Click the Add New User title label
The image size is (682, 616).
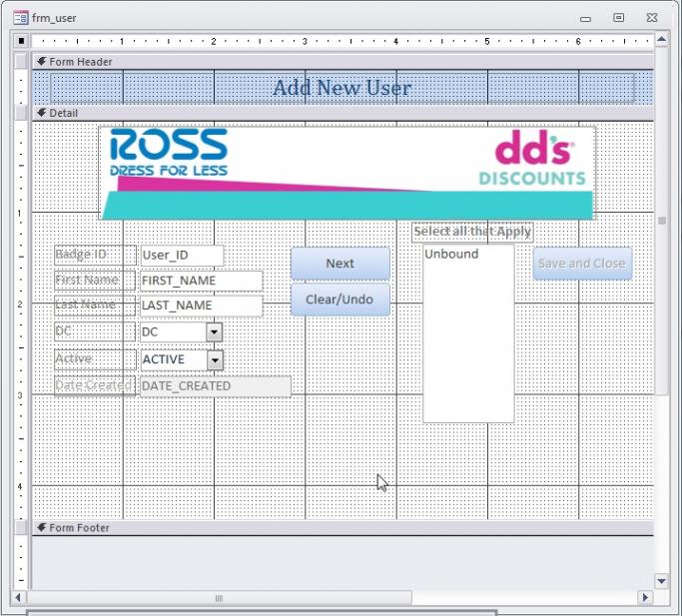(342, 88)
